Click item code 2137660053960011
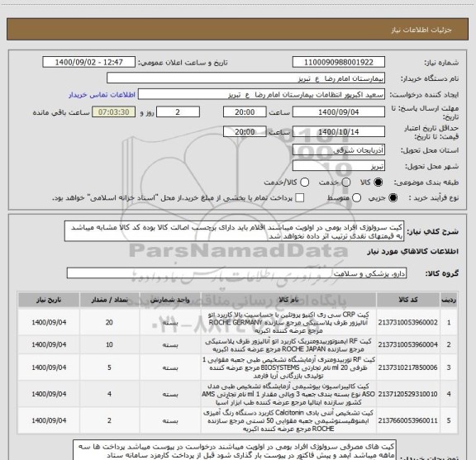This screenshot has height=460, width=476. (x=408, y=420)
